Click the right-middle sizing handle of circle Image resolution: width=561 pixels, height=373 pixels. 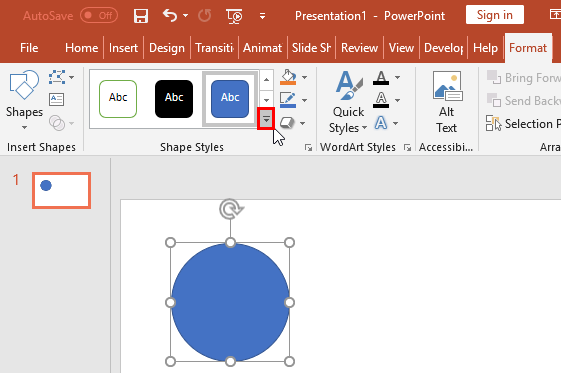(289, 303)
